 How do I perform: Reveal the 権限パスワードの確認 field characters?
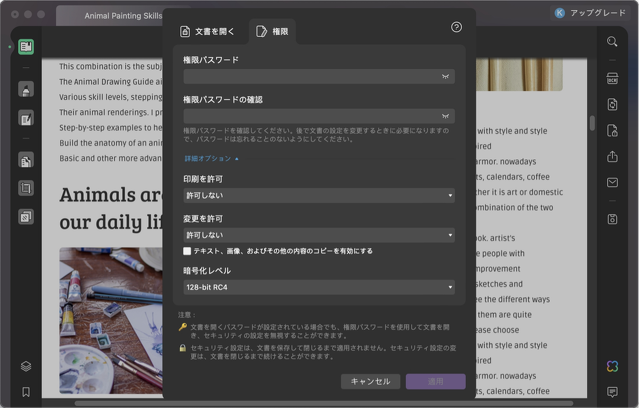pos(446,116)
